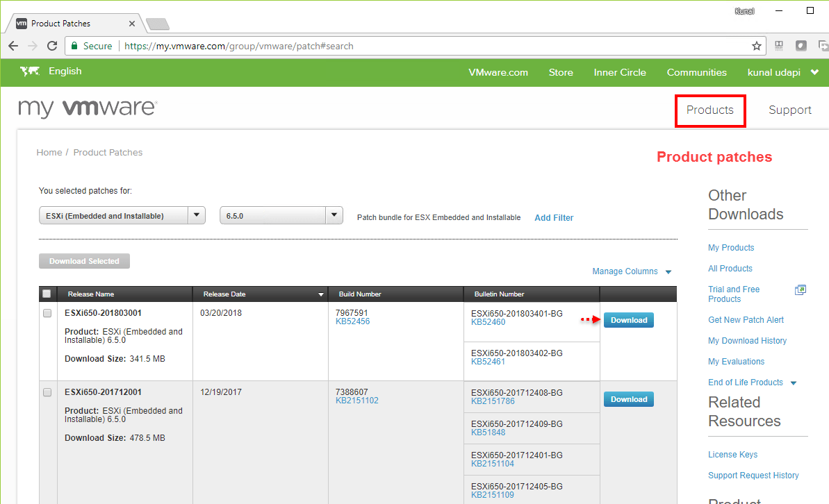Open the ESXi (Embedded and Installable) product dropdown
Viewport: 829px width, 504px height.
[197, 215]
